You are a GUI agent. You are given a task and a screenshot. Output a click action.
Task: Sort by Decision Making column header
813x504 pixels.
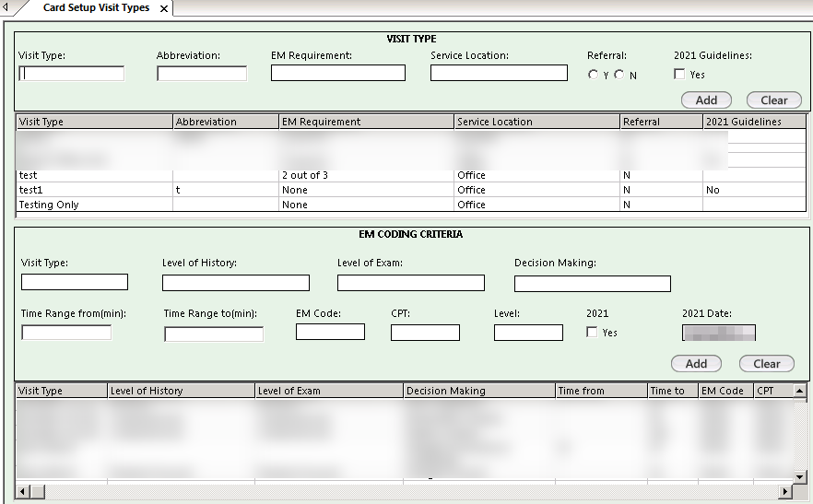(x=479, y=391)
